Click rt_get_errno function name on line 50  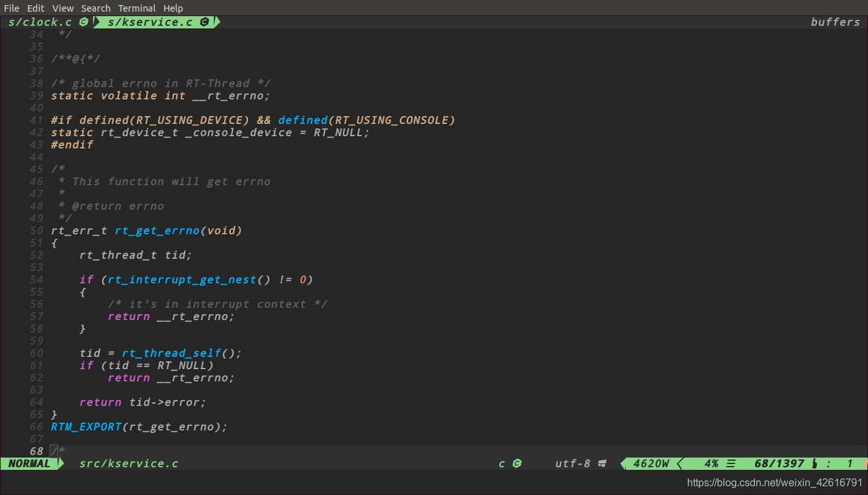pos(157,230)
